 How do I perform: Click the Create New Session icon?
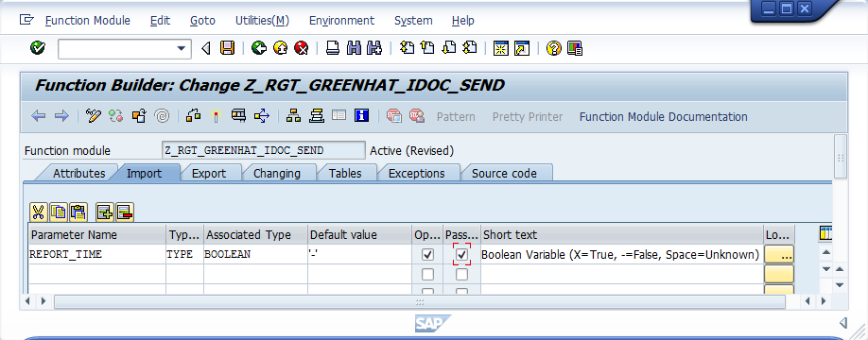tap(501, 48)
